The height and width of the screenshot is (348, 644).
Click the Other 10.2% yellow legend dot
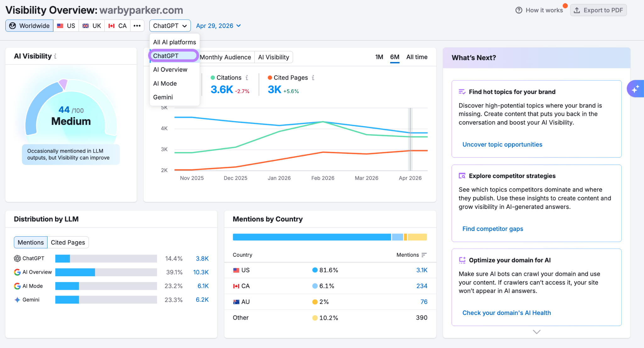click(x=315, y=318)
